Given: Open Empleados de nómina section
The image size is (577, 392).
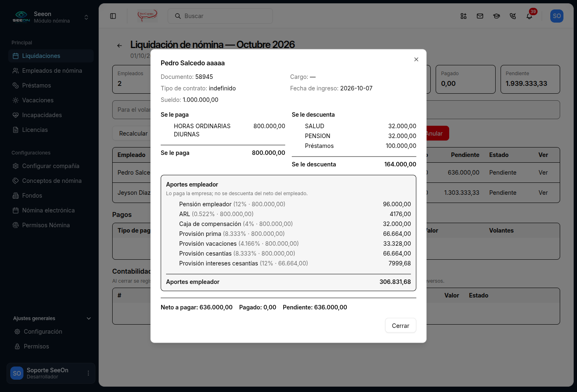Looking at the screenshot, I should [51, 71].
